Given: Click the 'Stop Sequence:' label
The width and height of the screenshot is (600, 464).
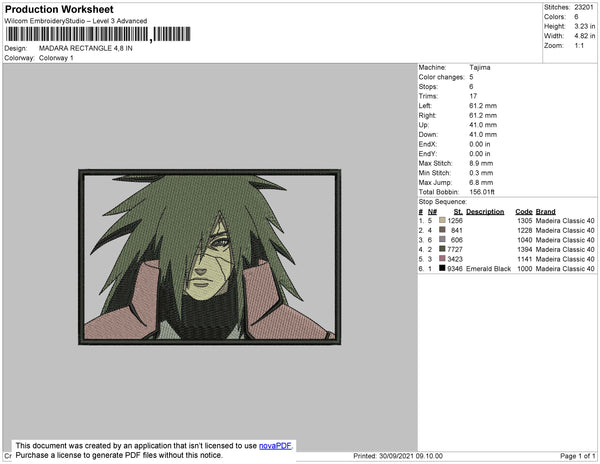Looking at the screenshot, I should click(443, 202).
